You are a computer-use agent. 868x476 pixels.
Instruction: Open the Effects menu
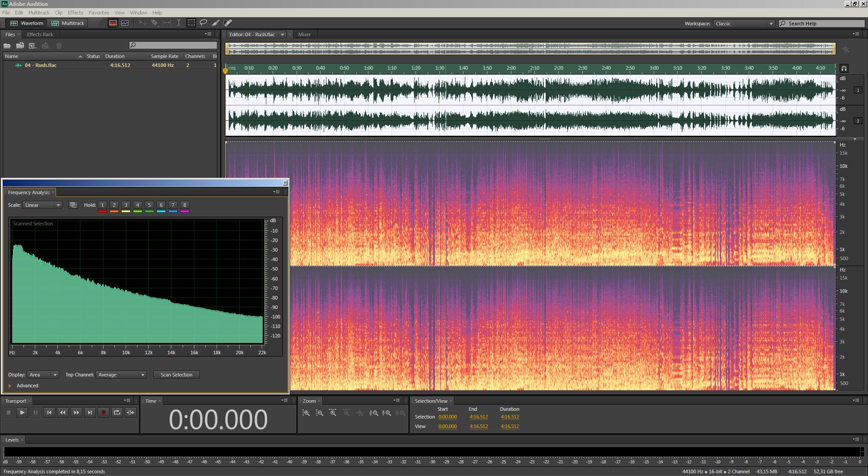[x=75, y=13]
